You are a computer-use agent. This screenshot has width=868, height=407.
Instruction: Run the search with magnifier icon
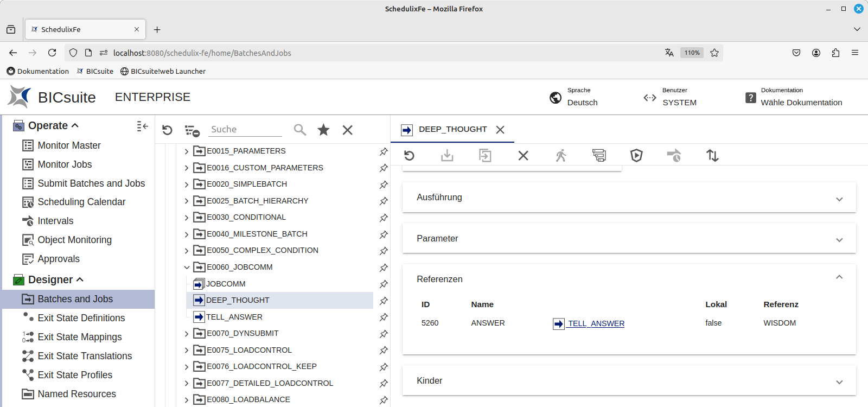[299, 130]
